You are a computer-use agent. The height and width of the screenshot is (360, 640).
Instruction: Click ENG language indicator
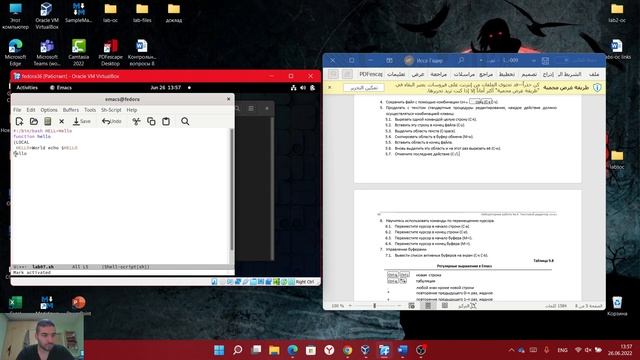pos(562,350)
